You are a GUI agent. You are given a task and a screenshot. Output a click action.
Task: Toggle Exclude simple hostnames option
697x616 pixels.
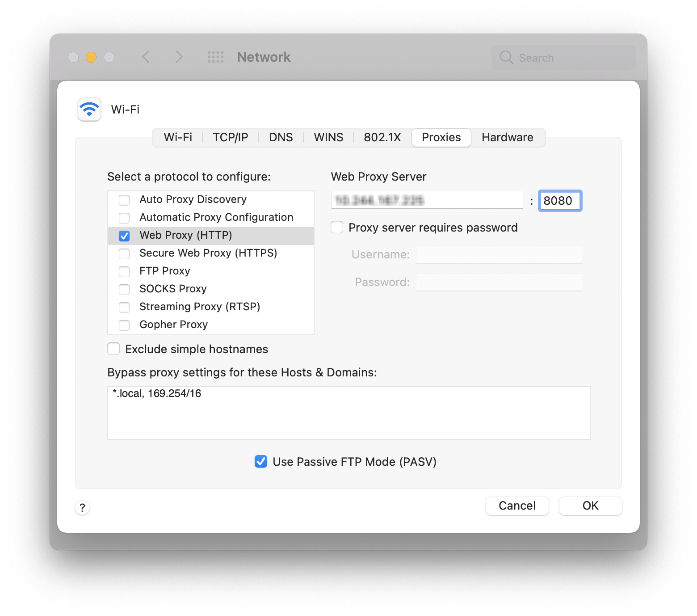pos(113,349)
